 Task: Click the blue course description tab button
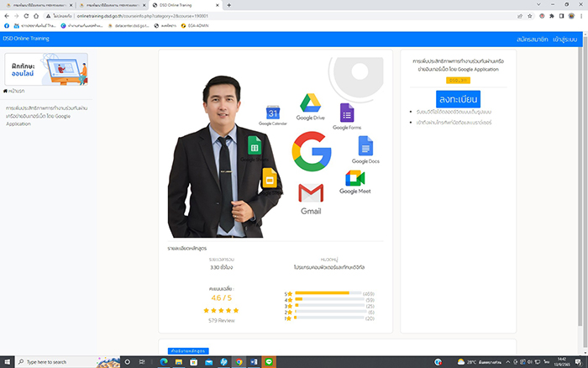click(x=188, y=351)
